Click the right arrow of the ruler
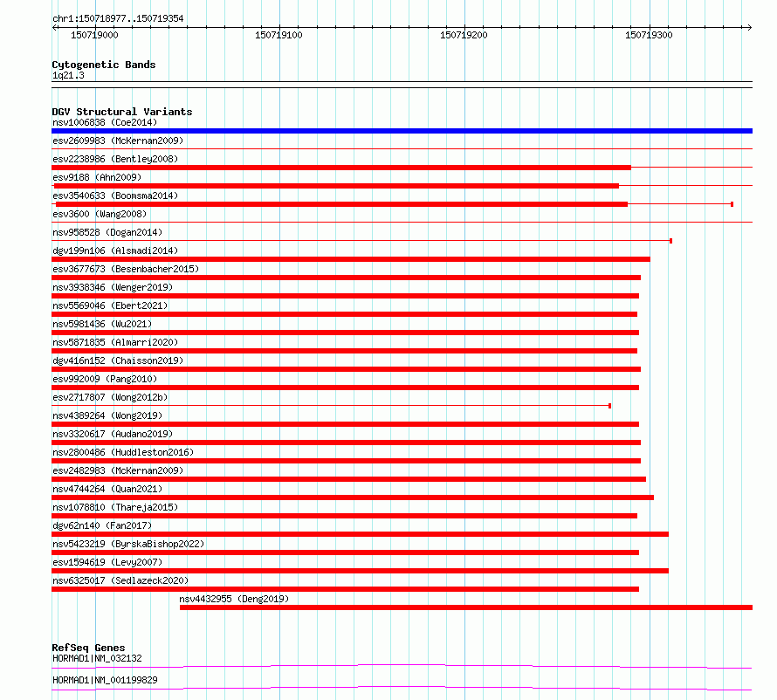The height and width of the screenshot is (700, 777). tap(749, 28)
